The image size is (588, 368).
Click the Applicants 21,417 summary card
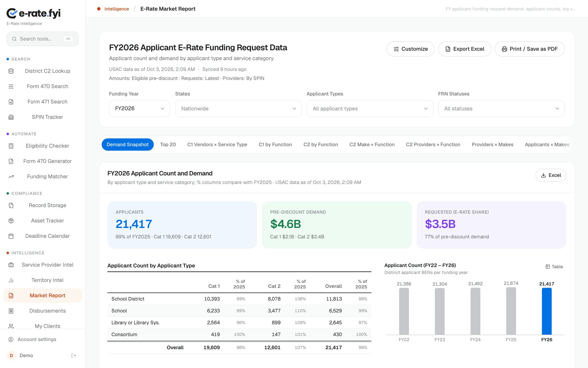[182, 225]
